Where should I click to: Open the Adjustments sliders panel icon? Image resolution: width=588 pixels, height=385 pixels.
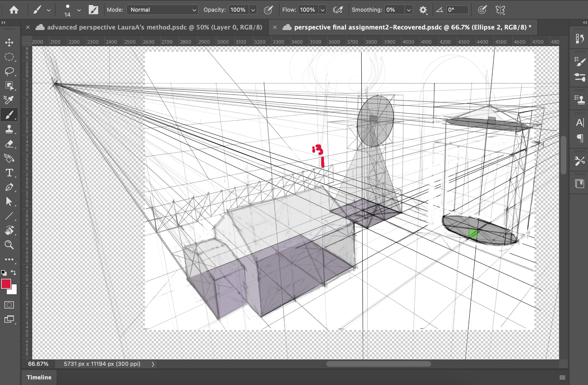580,77
